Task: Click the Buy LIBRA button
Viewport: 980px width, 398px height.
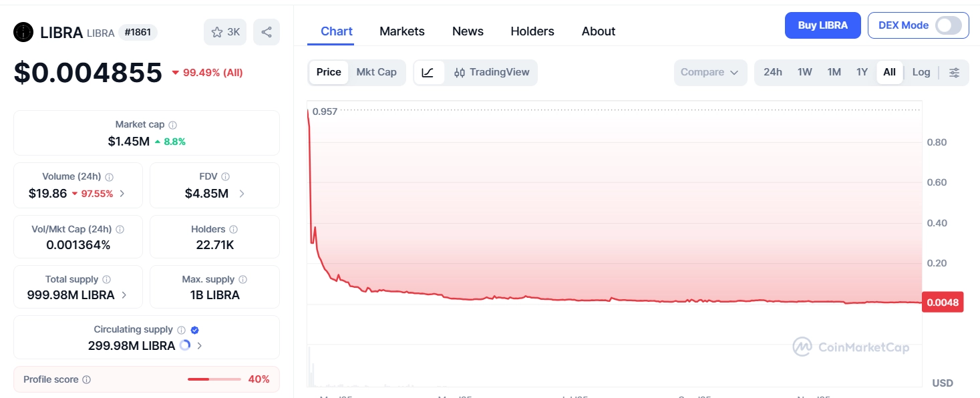Action: (x=822, y=25)
